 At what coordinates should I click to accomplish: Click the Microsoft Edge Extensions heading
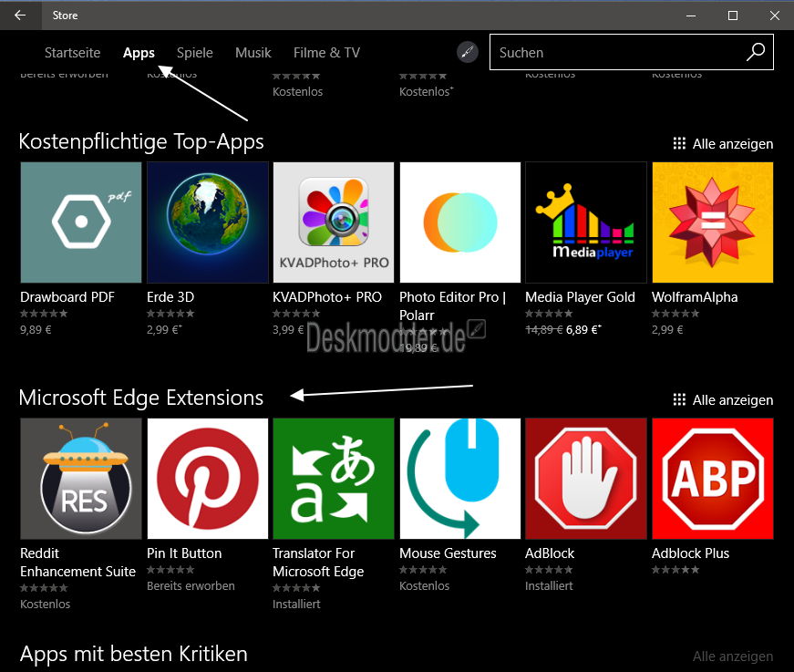[140, 398]
